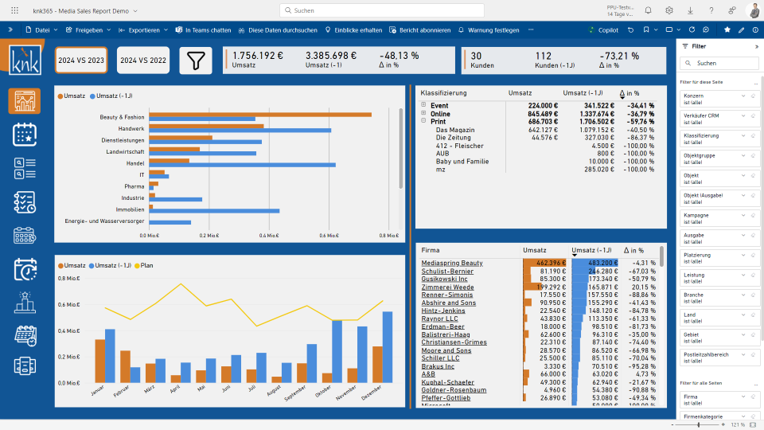Sort table by Umsatz (-1J) column header
This screenshot has width=764, height=430.
tap(591, 250)
